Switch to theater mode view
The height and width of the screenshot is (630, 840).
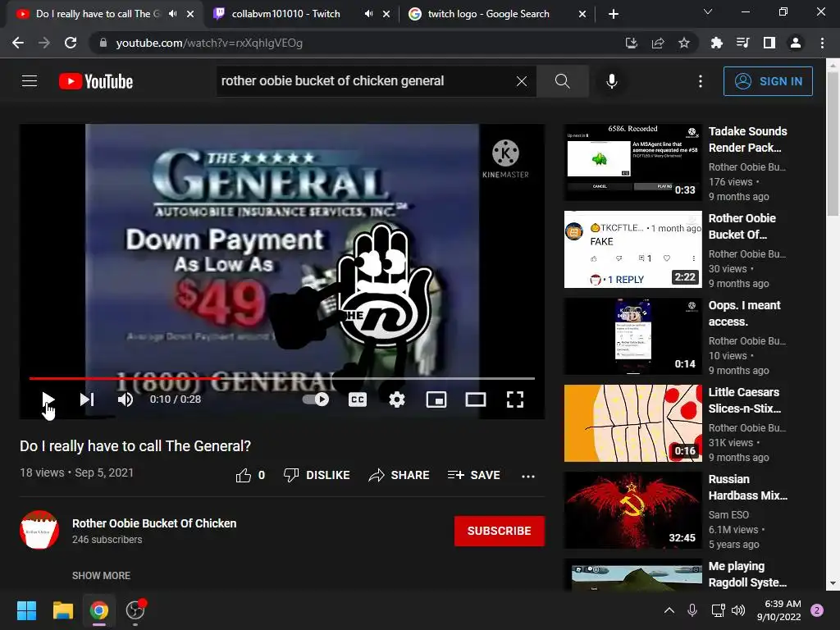475,399
